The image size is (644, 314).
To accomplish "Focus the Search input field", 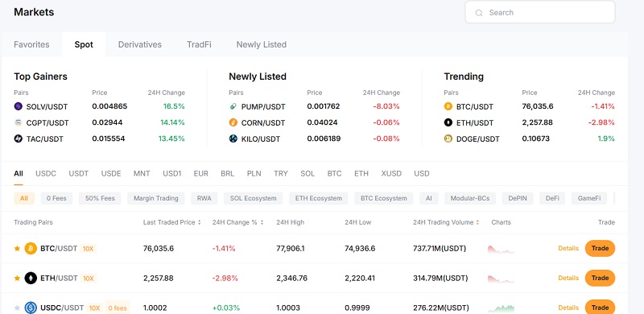I will [540, 13].
